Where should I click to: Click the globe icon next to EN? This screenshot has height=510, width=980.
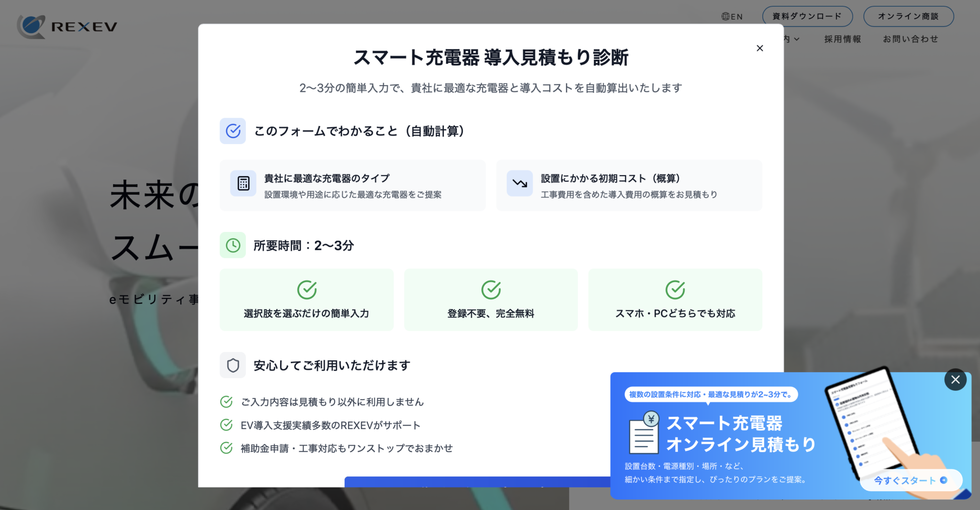click(x=724, y=16)
